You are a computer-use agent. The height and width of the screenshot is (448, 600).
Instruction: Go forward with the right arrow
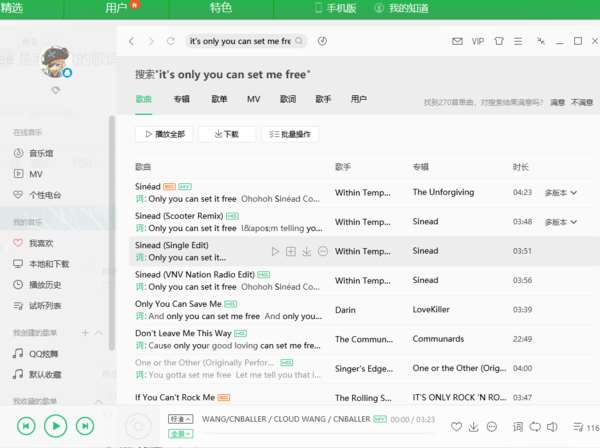click(x=151, y=41)
